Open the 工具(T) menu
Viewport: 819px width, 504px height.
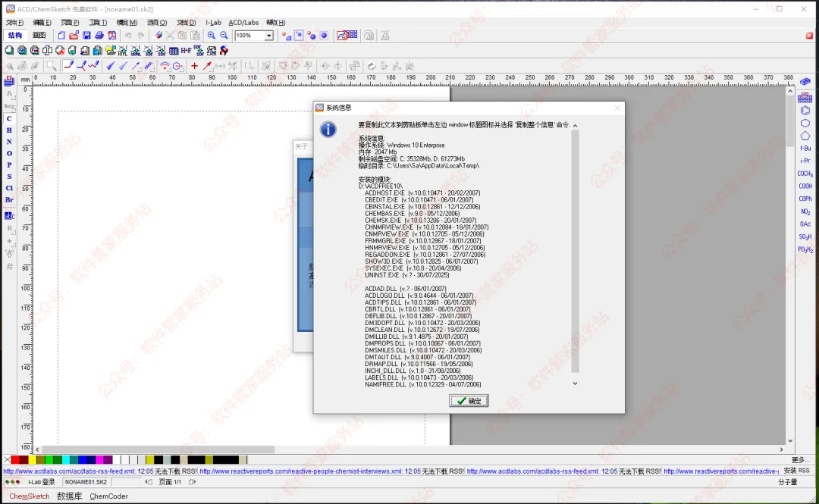point(98,23)
